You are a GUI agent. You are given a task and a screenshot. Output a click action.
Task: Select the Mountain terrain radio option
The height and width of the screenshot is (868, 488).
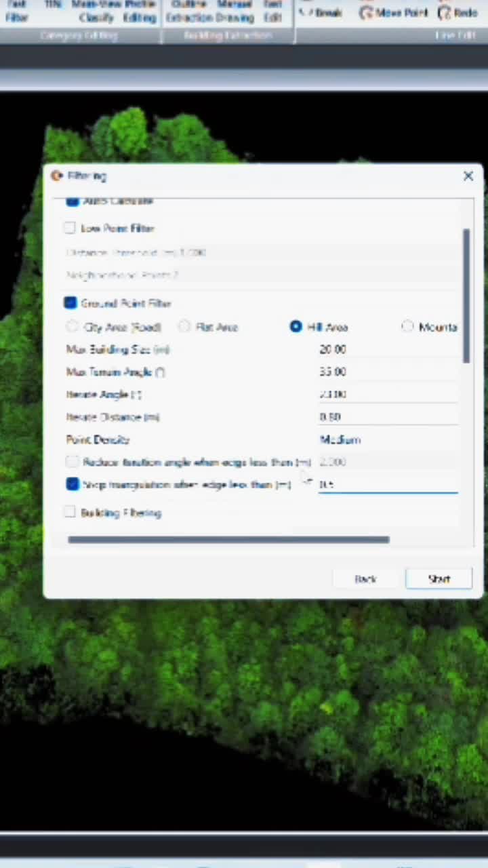tap(407, 327)
